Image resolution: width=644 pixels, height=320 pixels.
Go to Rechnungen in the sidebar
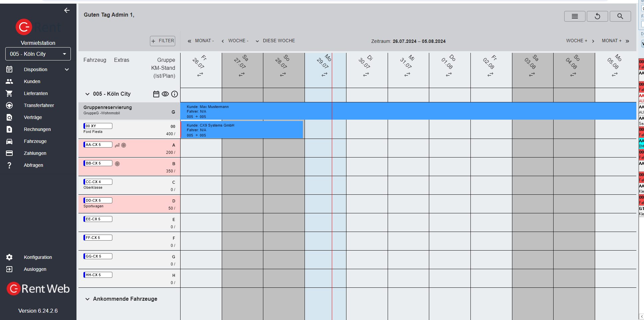[37, 129]
